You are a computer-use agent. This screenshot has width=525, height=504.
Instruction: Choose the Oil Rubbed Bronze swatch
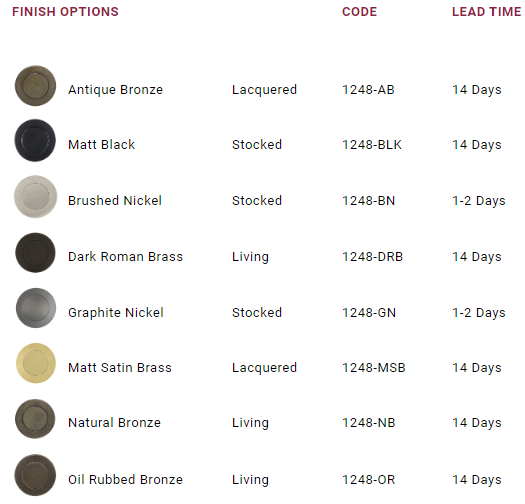coord(35,475)
